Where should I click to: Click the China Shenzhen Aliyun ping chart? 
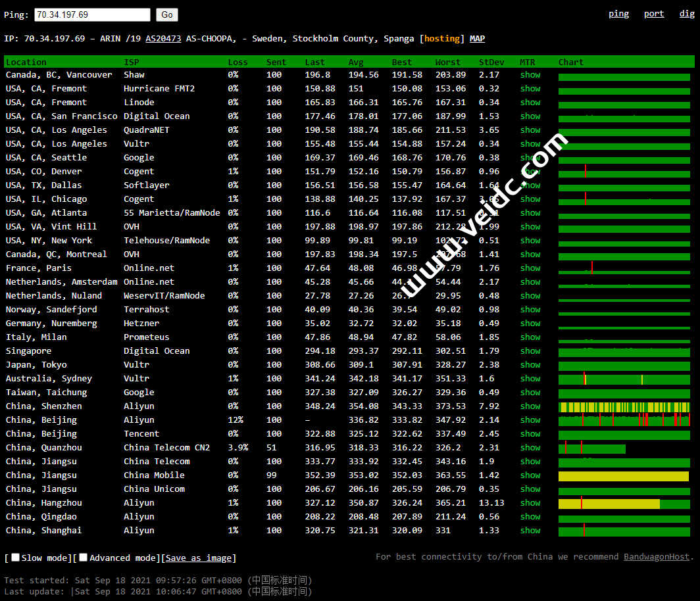pyautogui.click(x=624, y=407)
